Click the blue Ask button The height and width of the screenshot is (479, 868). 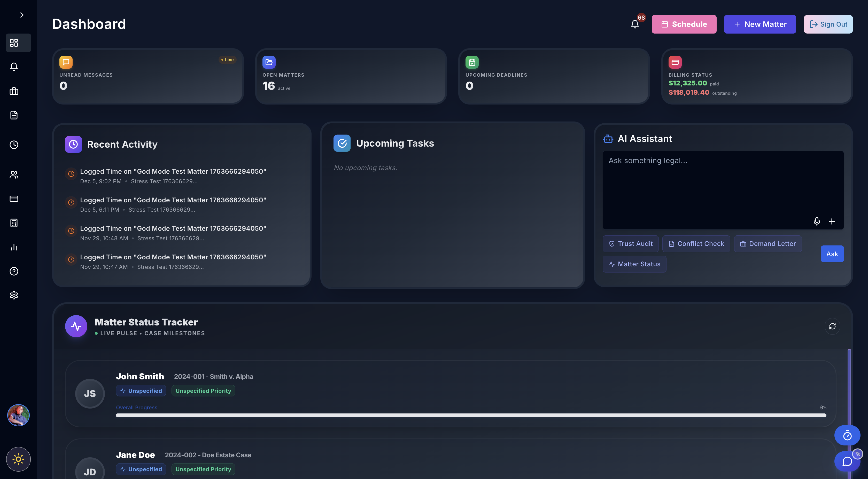click(832, 254)
